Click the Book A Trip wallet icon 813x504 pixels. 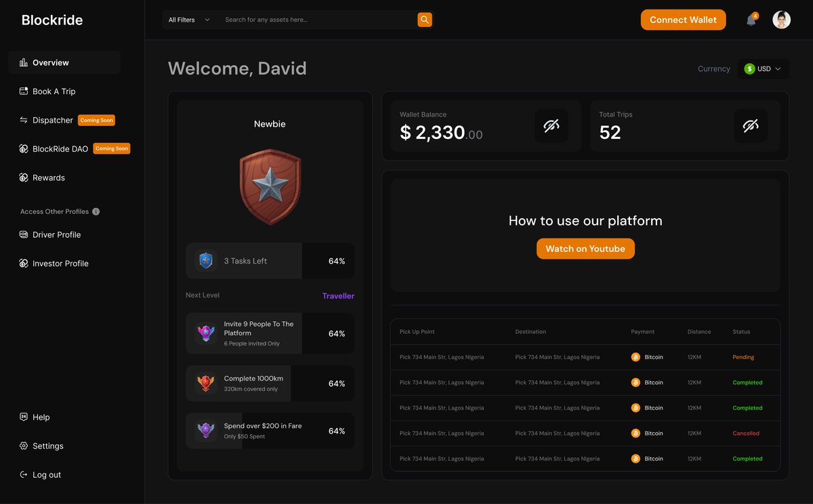[24, 91]
